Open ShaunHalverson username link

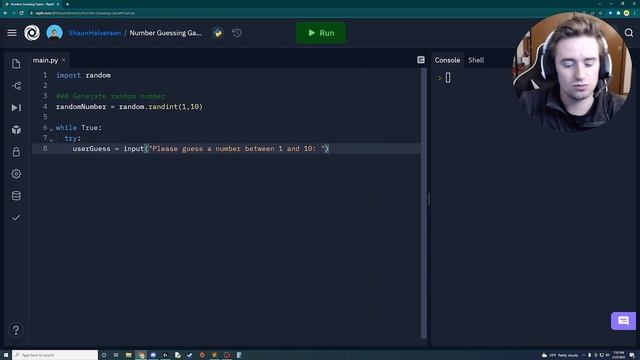95,33
